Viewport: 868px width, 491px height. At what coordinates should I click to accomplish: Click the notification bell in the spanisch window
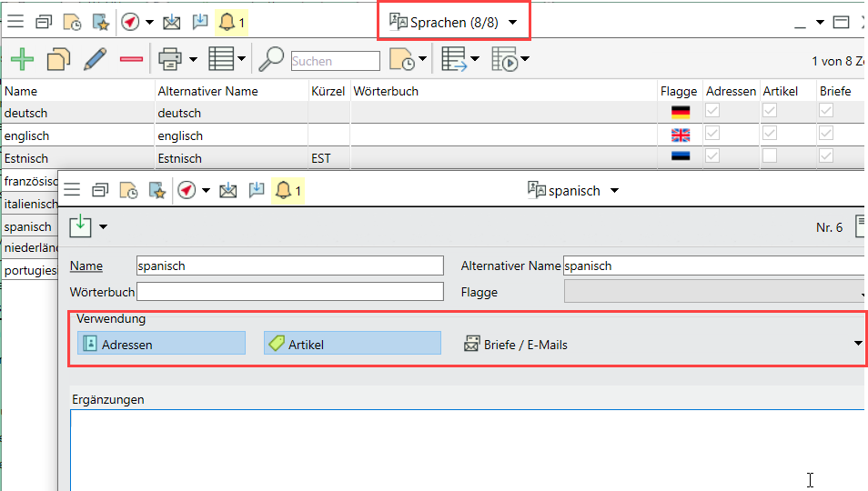coord(284,190)
